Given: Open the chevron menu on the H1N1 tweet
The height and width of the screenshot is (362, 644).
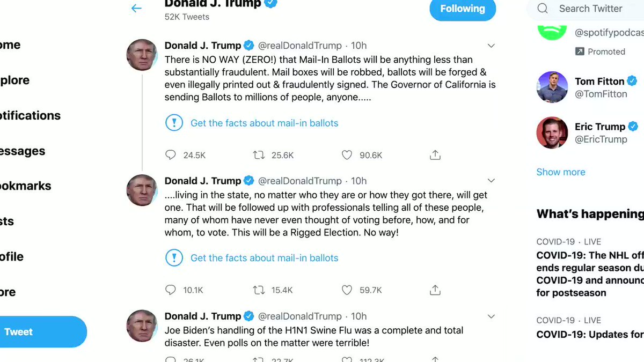Looking at the screenshot, I should pyautogui.click(x=491, y=316).
